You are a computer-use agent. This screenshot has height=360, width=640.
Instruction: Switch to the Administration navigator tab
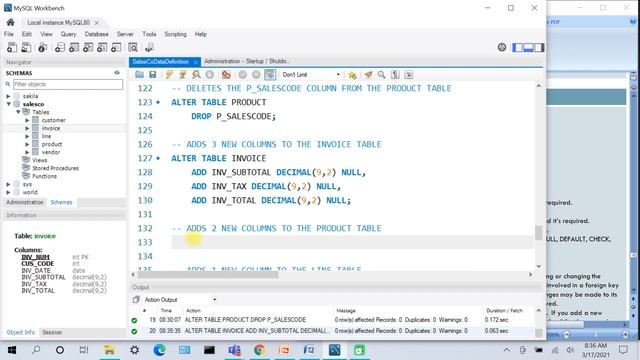(x=25, y=202)
